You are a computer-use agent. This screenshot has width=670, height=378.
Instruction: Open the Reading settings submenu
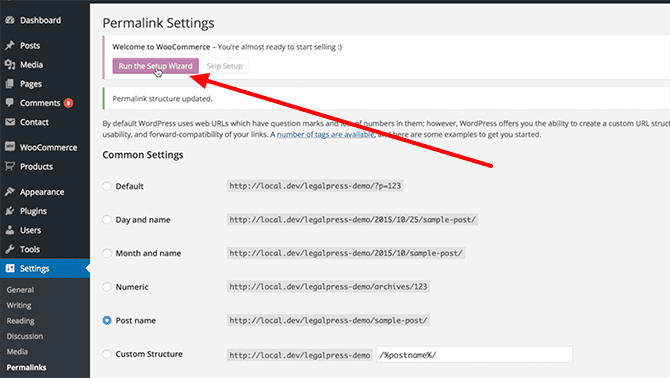21,321
